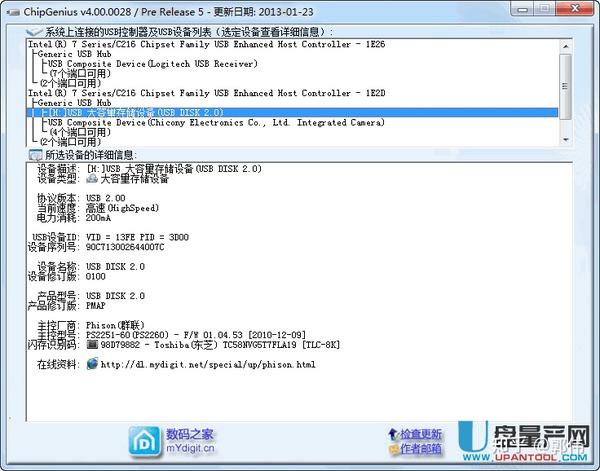Image resolution: width=600 pixels, height=471 pixels.
Task: Click the 作者邮箱 author email link
Action: click(421, 448)
